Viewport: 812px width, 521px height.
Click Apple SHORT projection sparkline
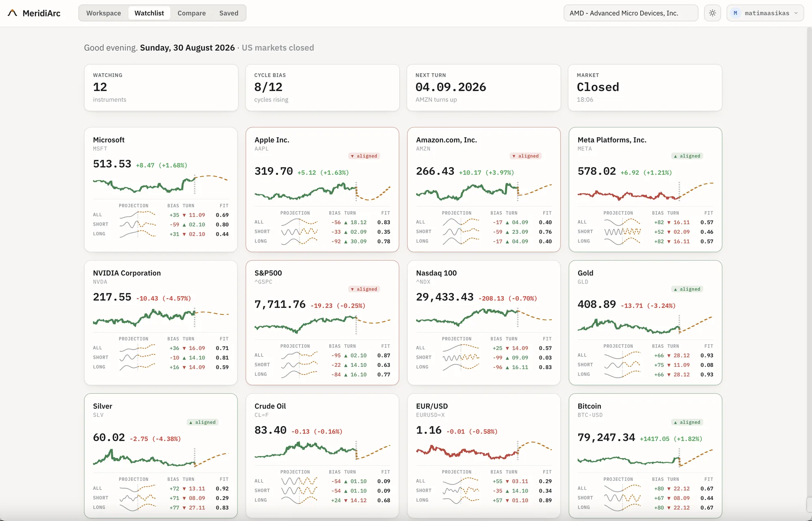click(299, 232)
